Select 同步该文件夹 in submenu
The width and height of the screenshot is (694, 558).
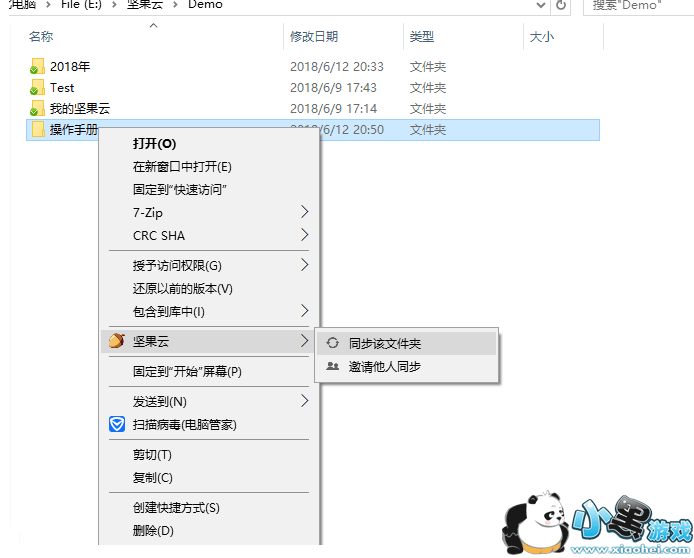tap(407, 343)
